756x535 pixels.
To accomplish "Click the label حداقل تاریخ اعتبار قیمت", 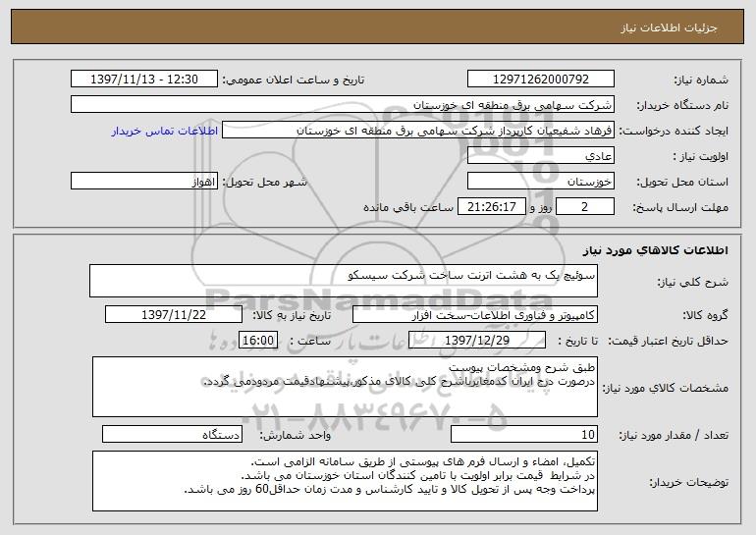I will [x=668, y=341].
